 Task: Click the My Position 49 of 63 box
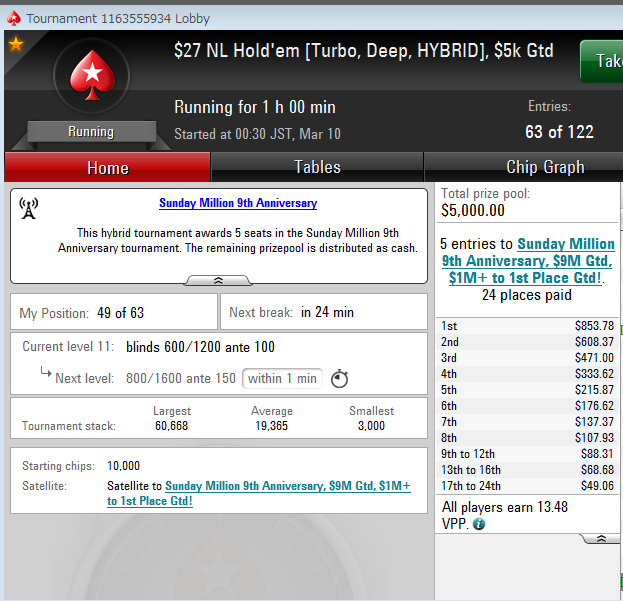coord(114,312)
